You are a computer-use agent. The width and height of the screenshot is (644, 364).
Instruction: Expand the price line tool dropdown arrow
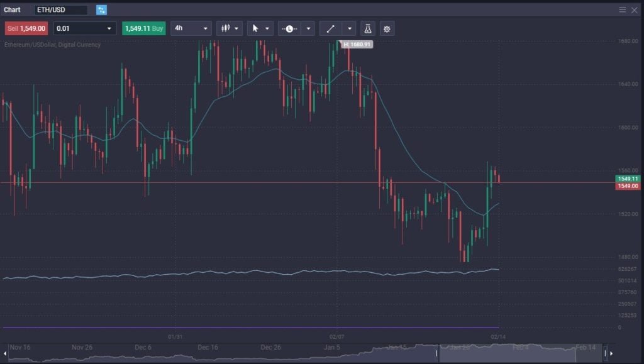308,28
